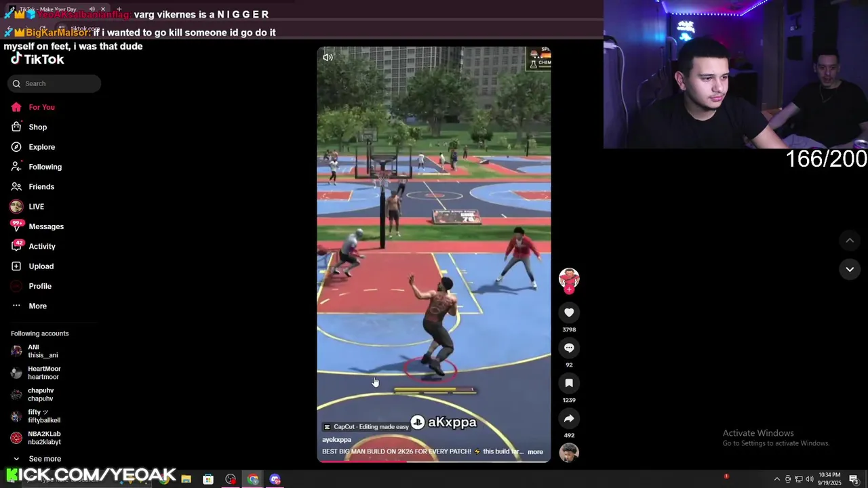This screenshot has height=488, width=868.
Task: Like the video with the heart icon
Action: [x=569, y=312]
